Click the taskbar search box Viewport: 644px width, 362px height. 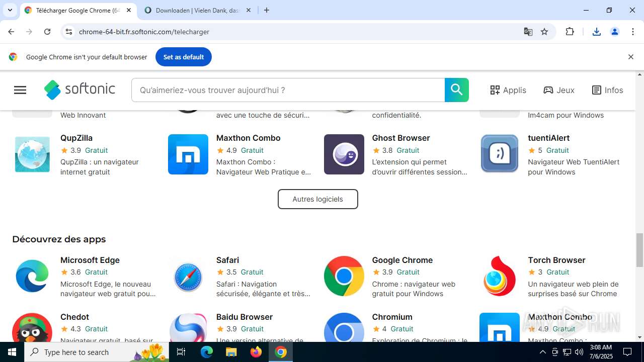click(x=97, y=352)
